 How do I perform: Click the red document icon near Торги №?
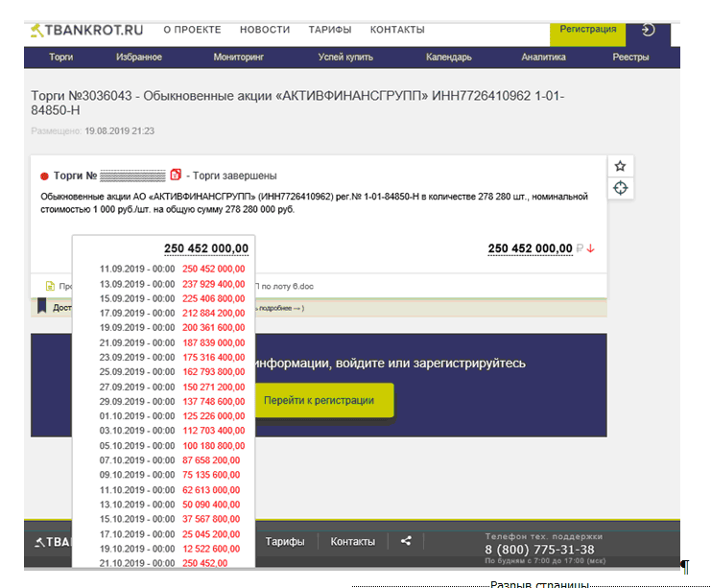click(x=176, y=175)
